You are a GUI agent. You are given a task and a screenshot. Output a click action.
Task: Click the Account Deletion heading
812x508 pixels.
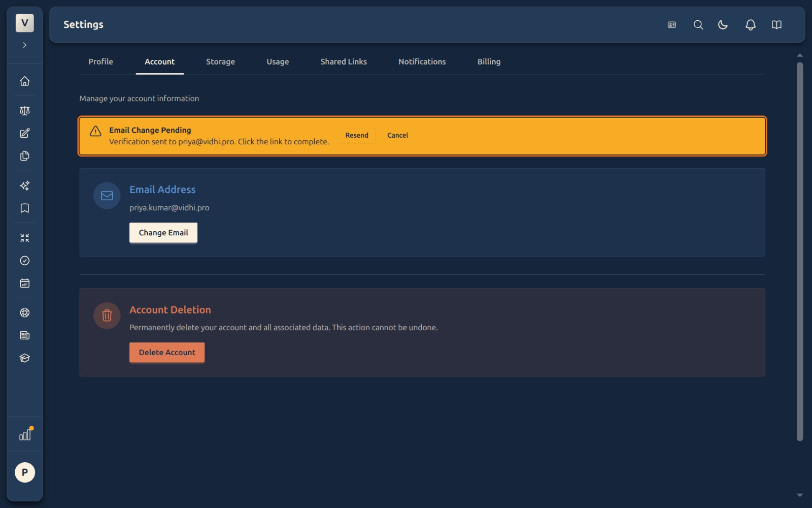[x=170, y=310]
